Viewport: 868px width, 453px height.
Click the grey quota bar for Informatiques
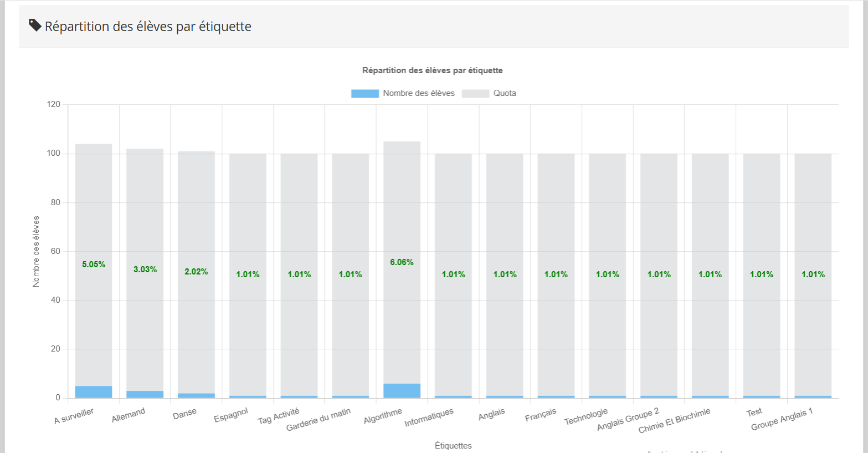click(x=453, y=222)
